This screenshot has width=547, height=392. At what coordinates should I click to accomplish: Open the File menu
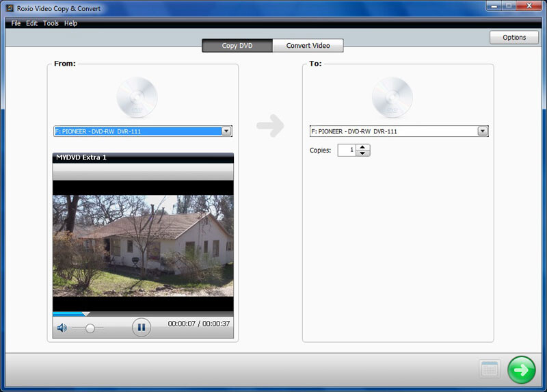(x=16, y=23)
